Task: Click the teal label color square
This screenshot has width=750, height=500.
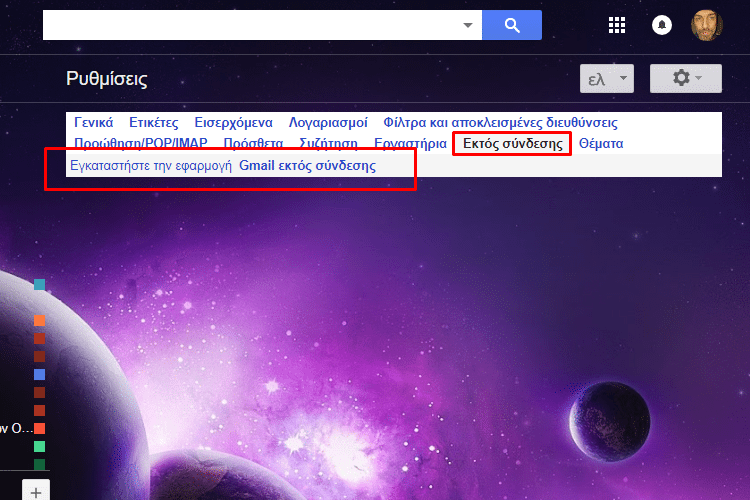Action: (40, 285)
